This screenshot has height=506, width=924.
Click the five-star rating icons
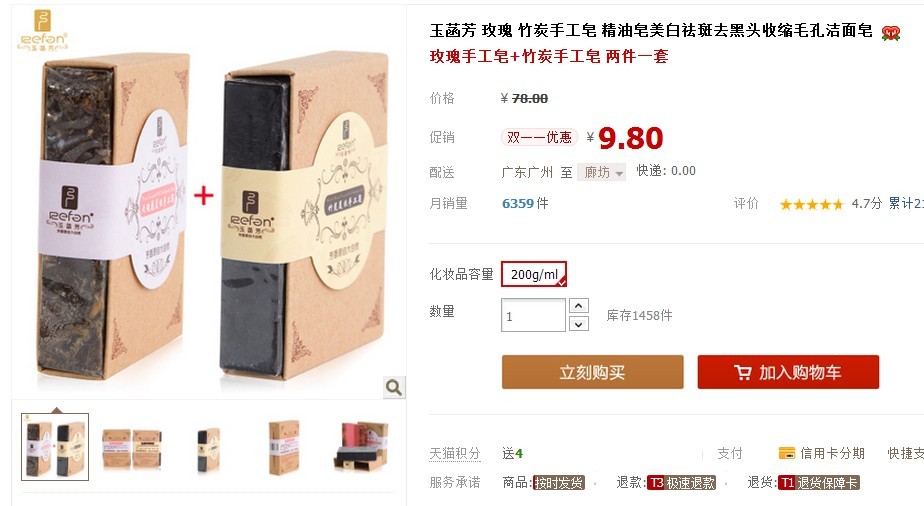[x=811, y=204]
